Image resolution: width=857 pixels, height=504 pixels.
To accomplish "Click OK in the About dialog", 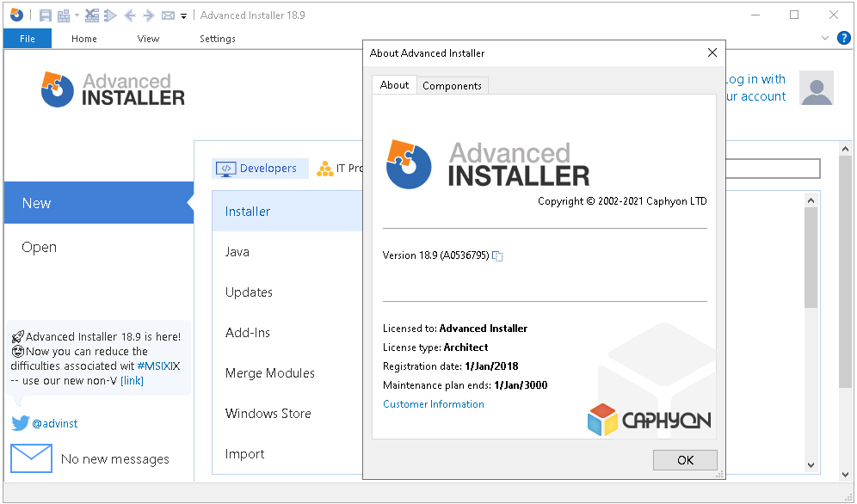I will click(685, 460).
